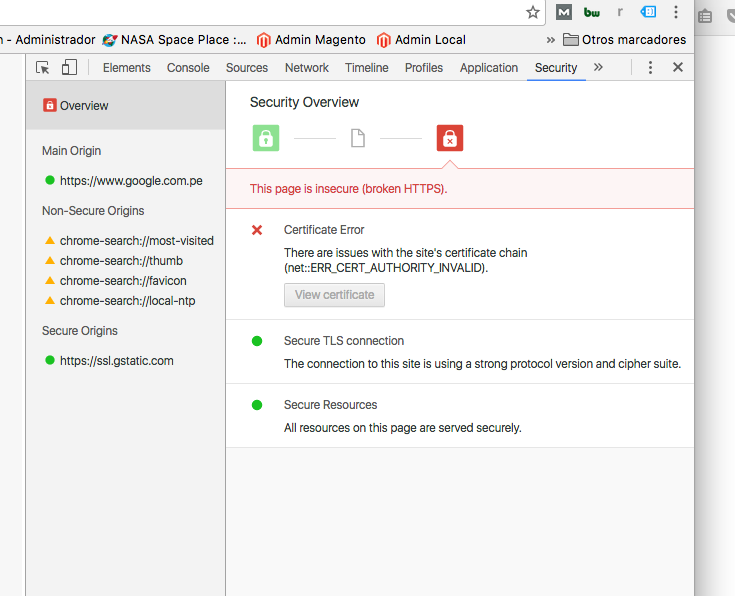
Task: Switch to the Application tab
Action: pyautogui.click(x=489, y=68)
